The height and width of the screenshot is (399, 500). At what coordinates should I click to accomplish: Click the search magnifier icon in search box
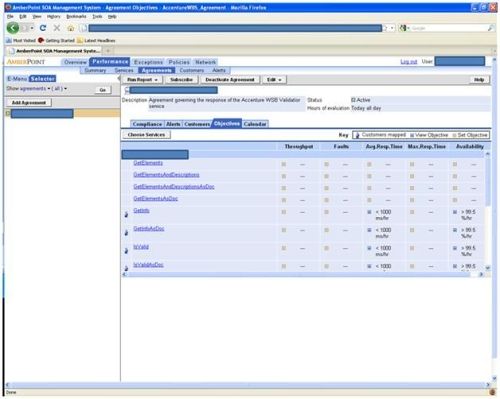[x=490, y=28]
